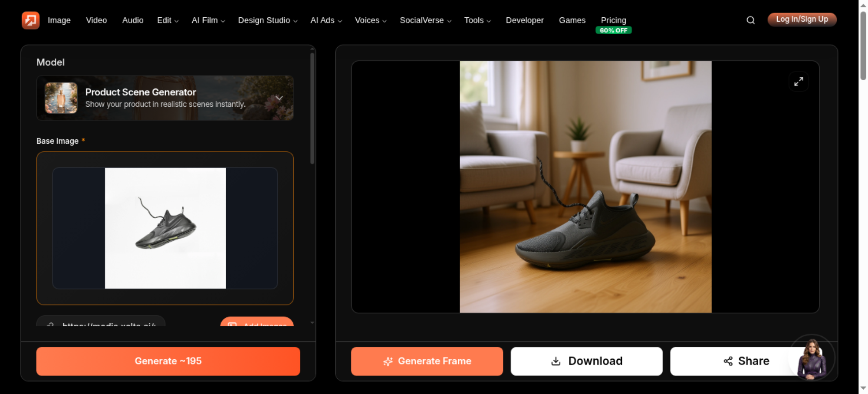Expand the Edit menu
Screen dimensions: 868x394
168,20
